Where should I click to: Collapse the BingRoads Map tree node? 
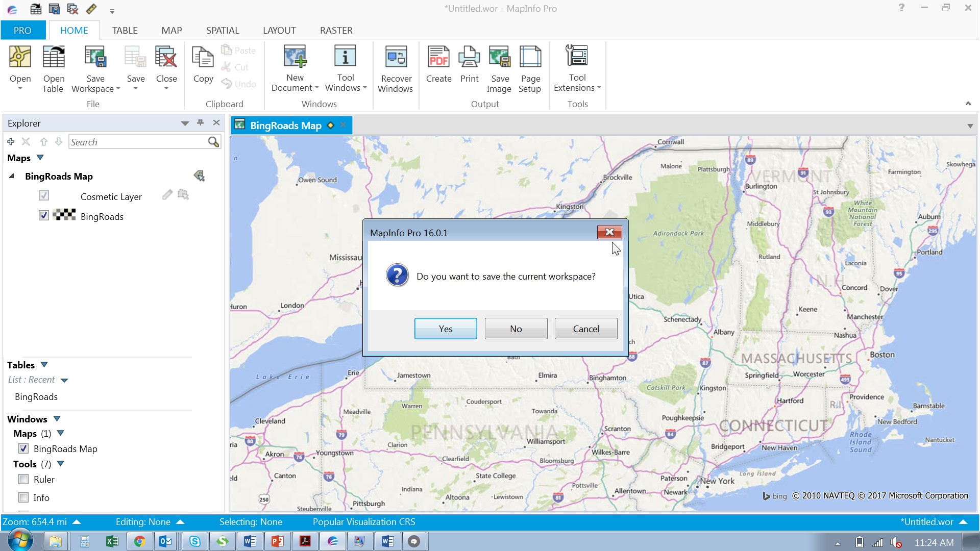pyautogui.click(x=11, y=176)
